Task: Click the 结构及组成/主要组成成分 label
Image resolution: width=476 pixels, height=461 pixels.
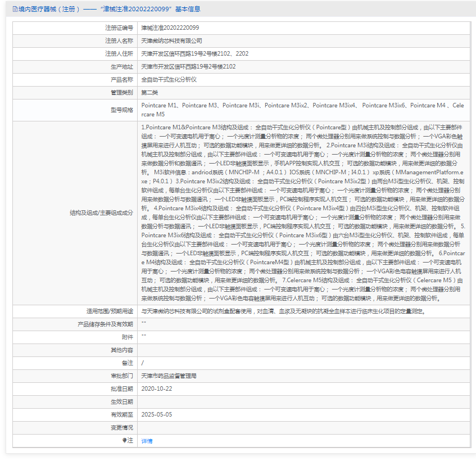Action: coord(101,213)
